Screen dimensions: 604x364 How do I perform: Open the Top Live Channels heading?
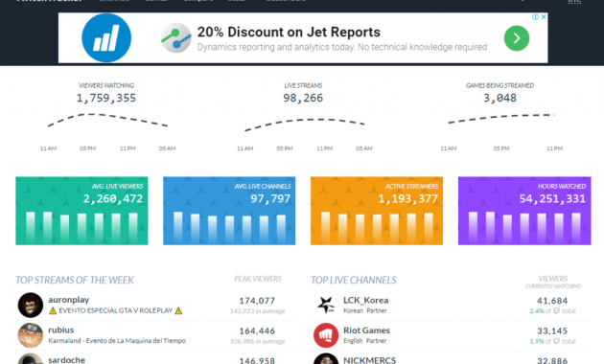point(354,280)
